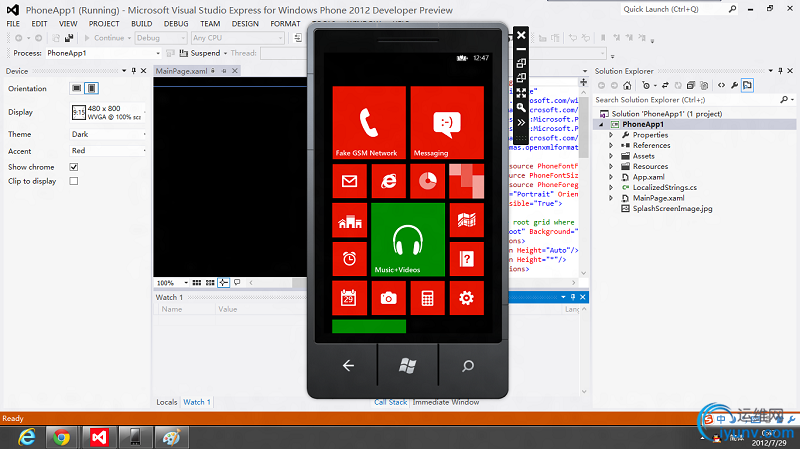This screenshot has width=800, height=449.
Task: Open the Music+Videos tile
Action: point(407,239)
